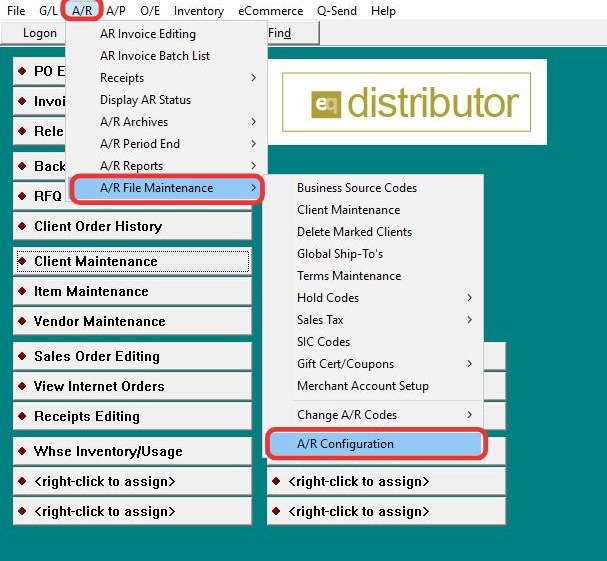Expand the Gift Cert/Coupons submenu
607x561 pixels.
point(373,364)
